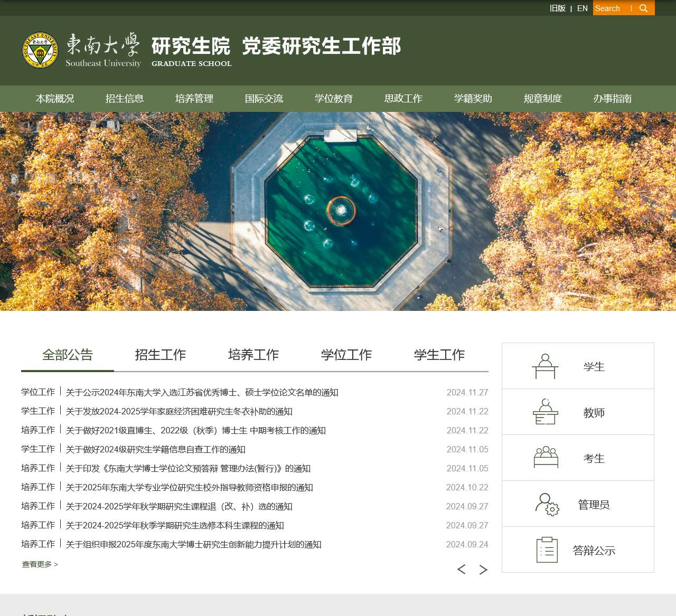Click the search magnifier icon
The height and width of the screenshot is (616, 676).
[643, 8]
